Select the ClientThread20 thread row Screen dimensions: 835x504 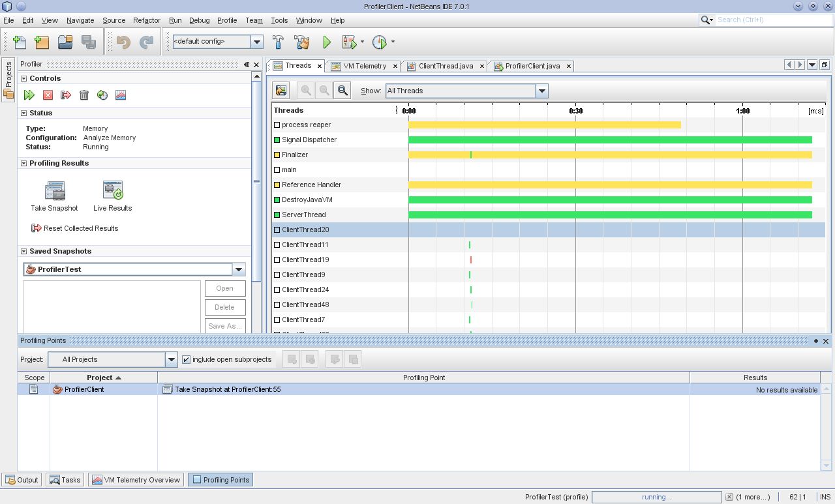click(x=549, y=230)
